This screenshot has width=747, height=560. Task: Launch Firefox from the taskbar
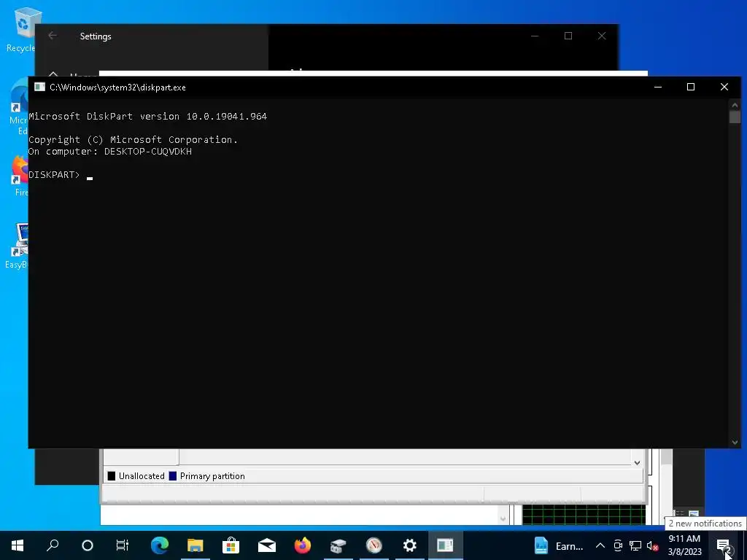303,545
